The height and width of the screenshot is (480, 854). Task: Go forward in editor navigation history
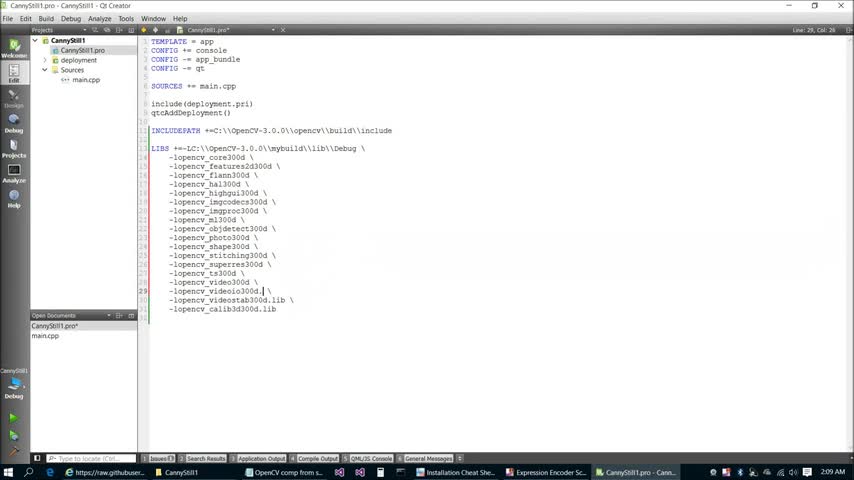156,30
